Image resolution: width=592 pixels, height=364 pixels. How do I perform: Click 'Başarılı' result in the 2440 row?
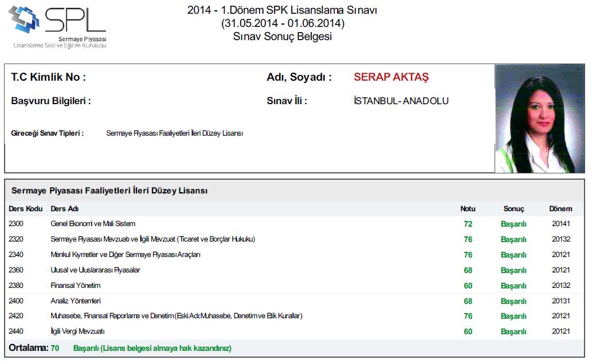[513, 331]
